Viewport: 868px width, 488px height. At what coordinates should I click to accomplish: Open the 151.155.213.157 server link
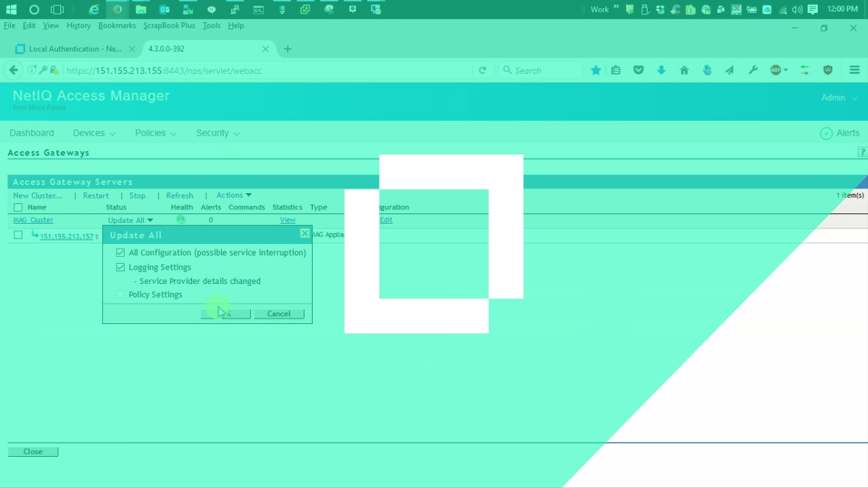point(66,237)
